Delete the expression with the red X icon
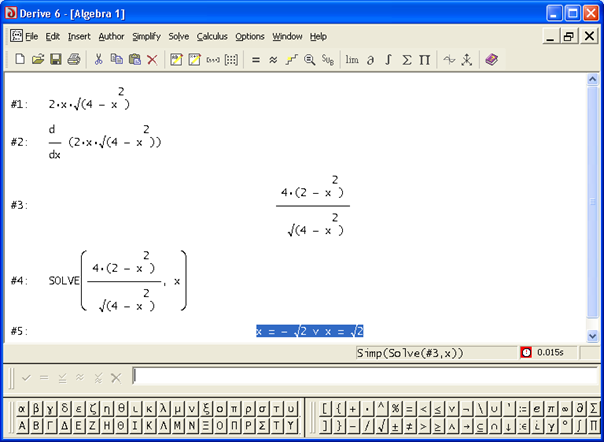605x443 pixels. point(152,60)
